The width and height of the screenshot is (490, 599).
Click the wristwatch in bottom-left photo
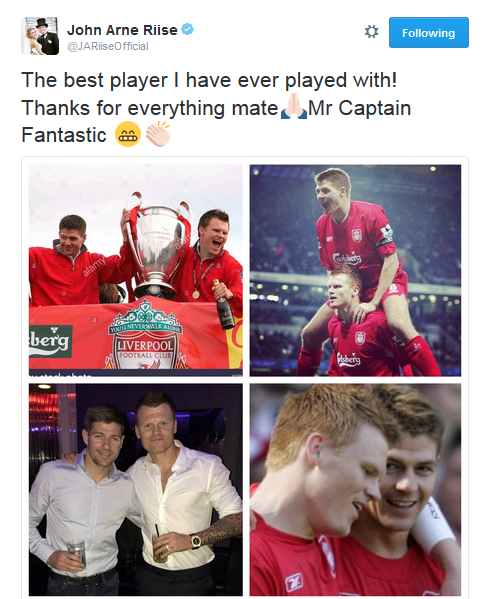pos(196,541)
